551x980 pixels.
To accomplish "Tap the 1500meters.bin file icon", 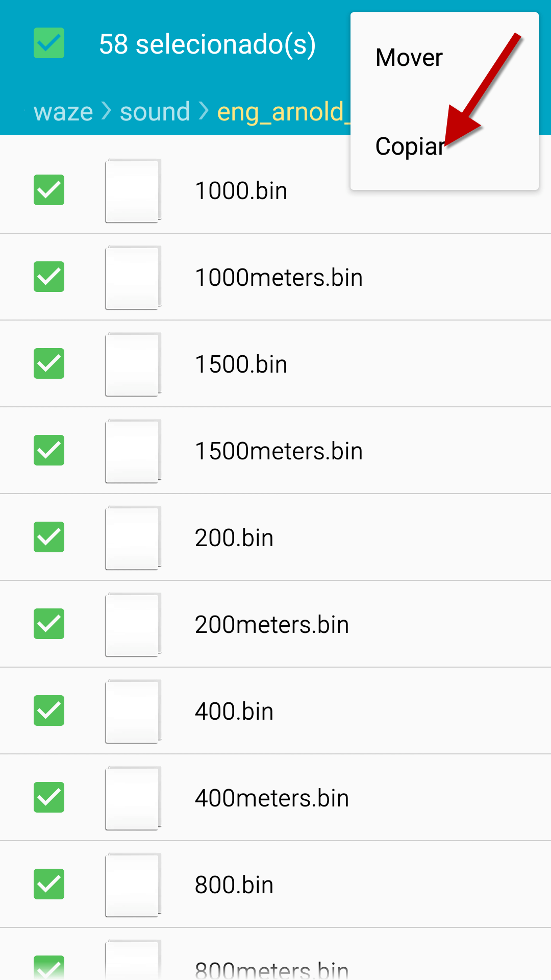I will [x=133, y=451].
